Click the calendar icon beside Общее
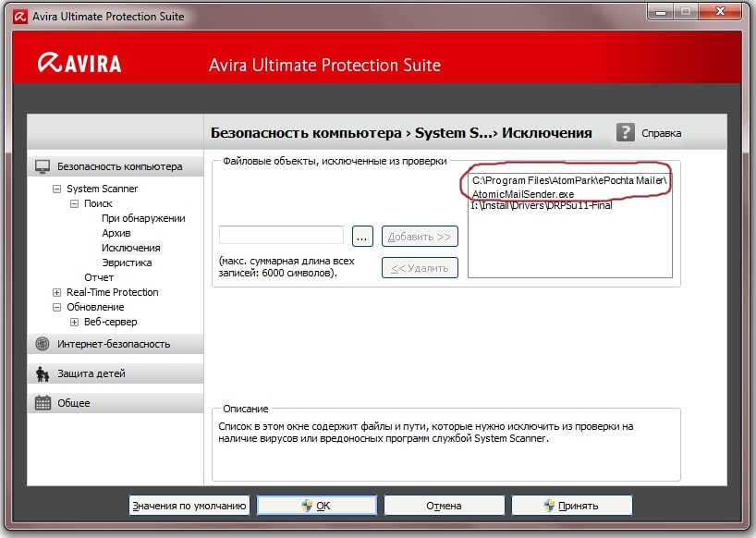The width and height of the screenshot is (756, 538). point(43,402)
